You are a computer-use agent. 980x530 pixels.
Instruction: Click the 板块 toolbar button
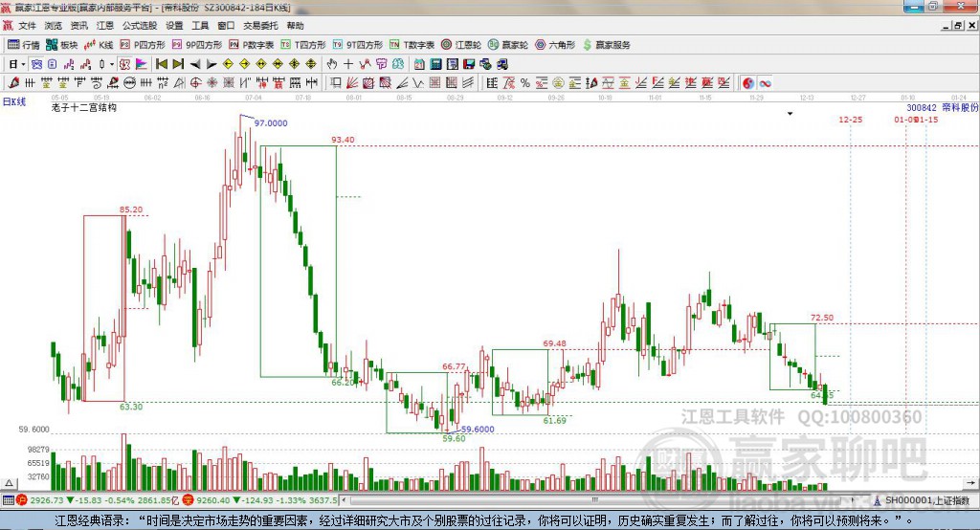point(62,45)
